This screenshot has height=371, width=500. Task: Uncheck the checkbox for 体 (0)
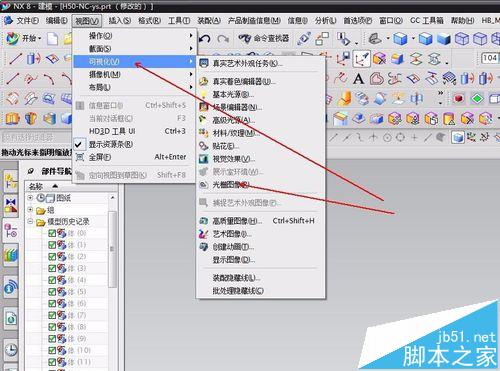coord(52,233)
